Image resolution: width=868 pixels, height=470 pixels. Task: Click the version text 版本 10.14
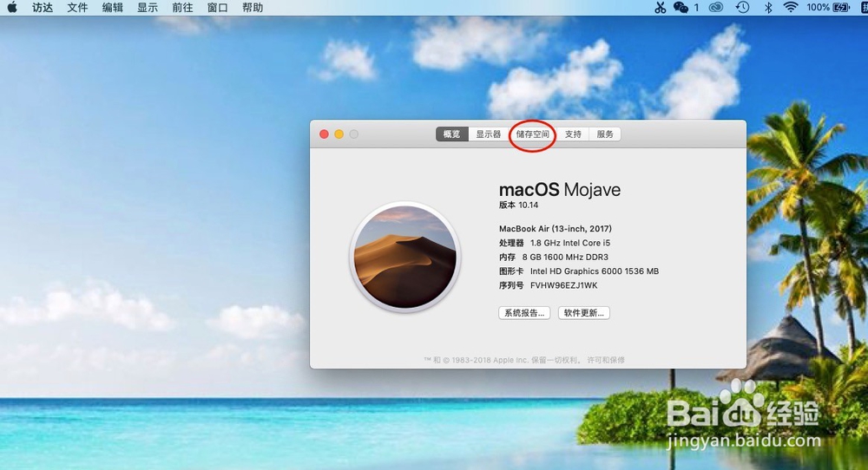tap(518, 206)
